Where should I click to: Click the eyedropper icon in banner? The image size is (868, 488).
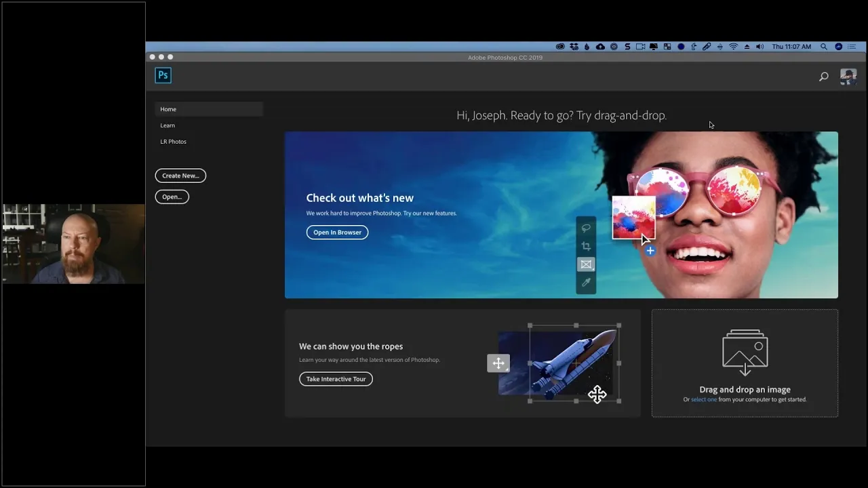click(586, 282)
